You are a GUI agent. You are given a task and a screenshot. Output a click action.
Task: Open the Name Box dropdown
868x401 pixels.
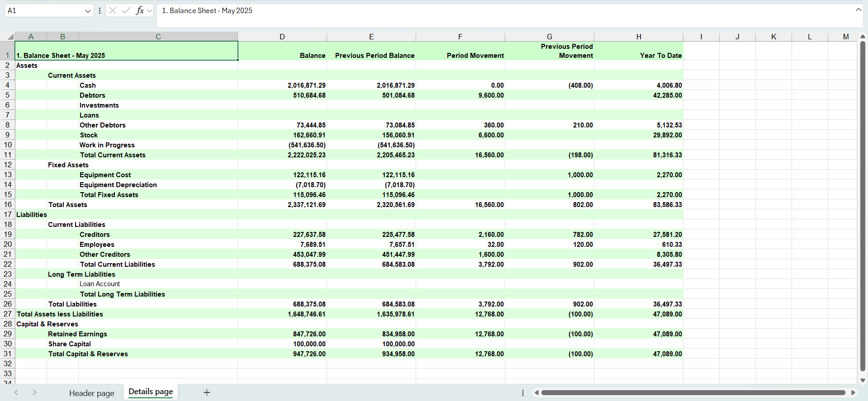point(88,11)
